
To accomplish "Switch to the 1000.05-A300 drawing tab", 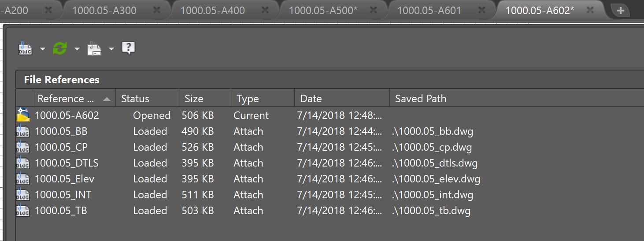I will tap(104, 10).
